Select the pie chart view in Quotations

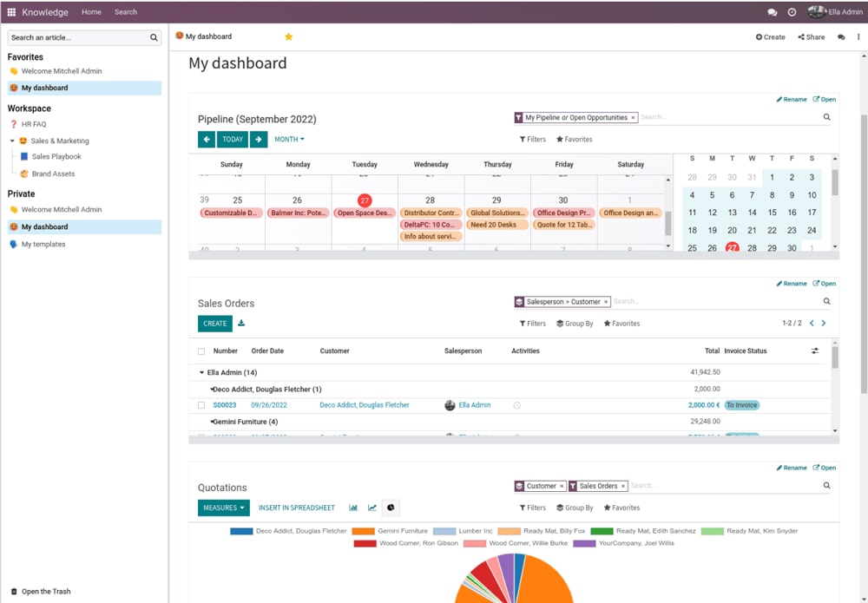tap(391, 508)
